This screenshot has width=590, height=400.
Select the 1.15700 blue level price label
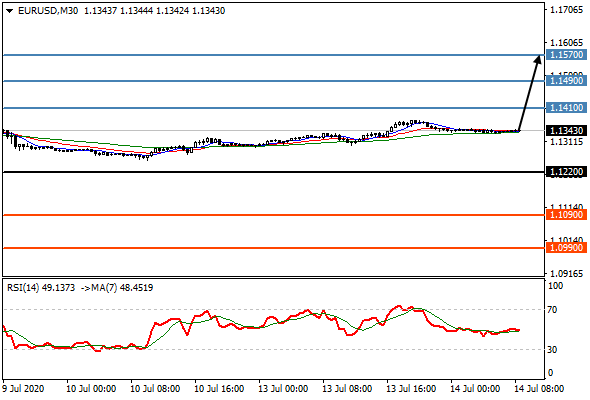pos(566,55)
